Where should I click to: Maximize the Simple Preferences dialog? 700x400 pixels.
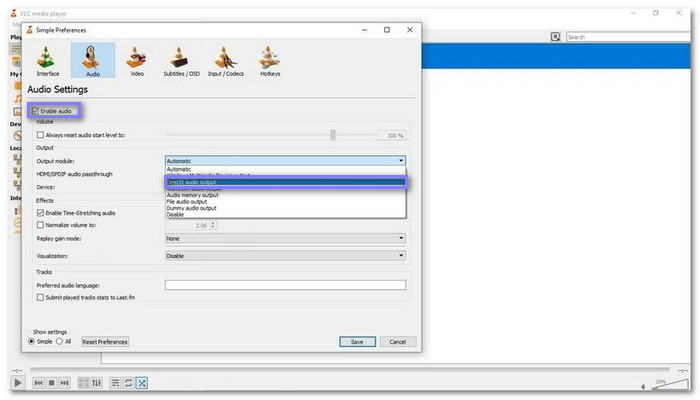click(387, 30)
